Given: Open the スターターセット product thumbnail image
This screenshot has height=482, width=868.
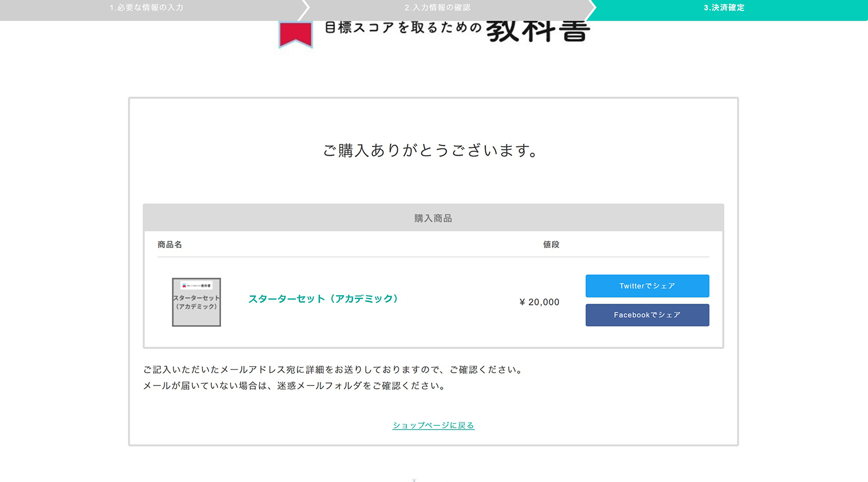Looking at the screenshot, I should 196,302.
